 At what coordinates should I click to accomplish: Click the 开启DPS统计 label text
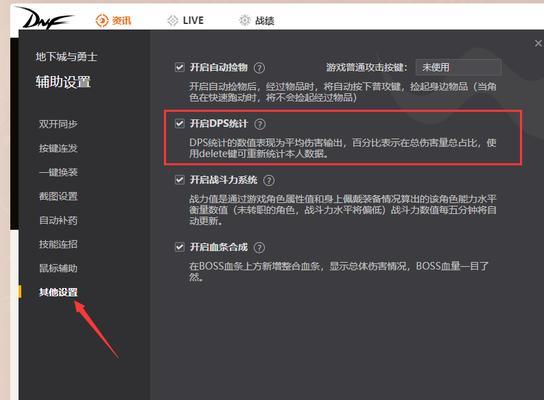click(219, 124)
